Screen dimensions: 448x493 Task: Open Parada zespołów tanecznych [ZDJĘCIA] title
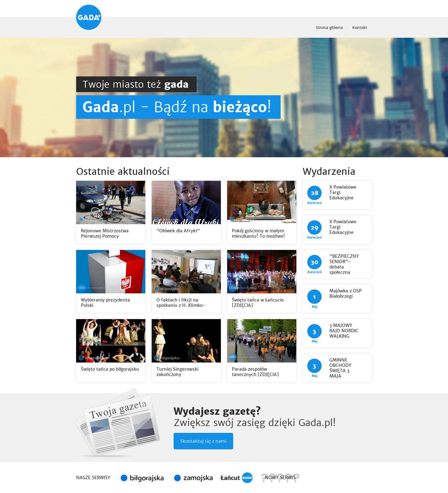(255, 372)
